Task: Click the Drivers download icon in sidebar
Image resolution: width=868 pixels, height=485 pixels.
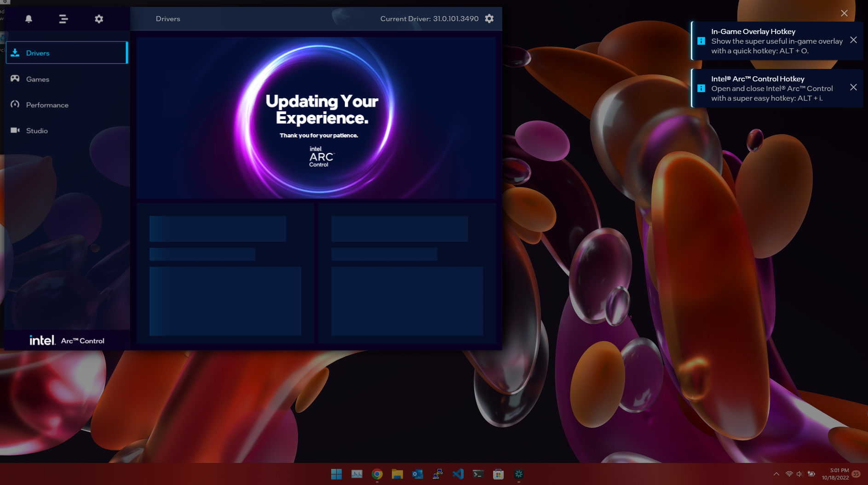Action: 15,53
